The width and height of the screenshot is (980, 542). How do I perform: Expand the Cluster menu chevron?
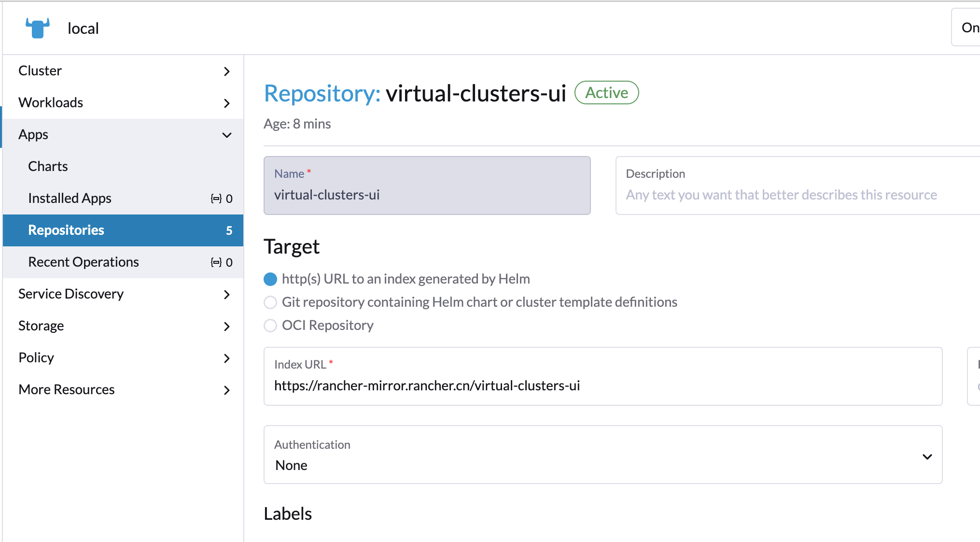(x=227, y=71)
